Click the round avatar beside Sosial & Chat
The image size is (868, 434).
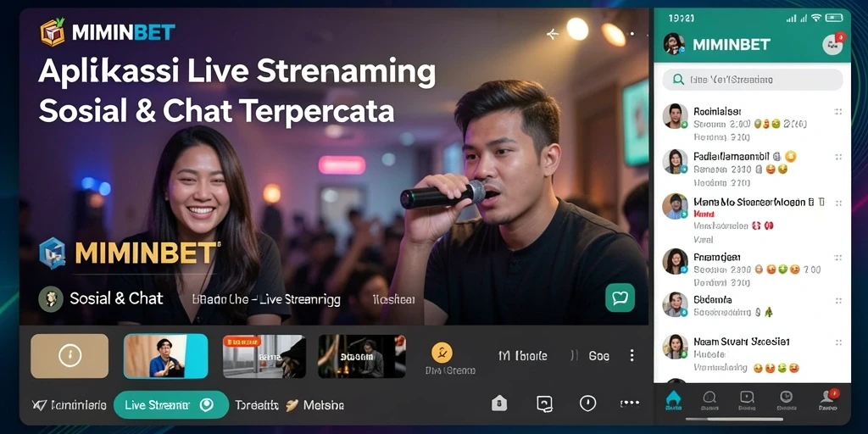point(50,299)
